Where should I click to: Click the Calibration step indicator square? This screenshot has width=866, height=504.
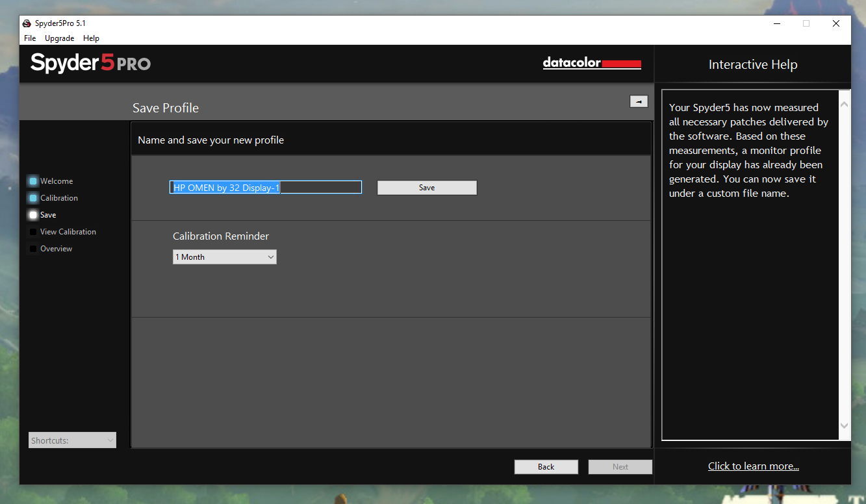(x=33, y=198)
